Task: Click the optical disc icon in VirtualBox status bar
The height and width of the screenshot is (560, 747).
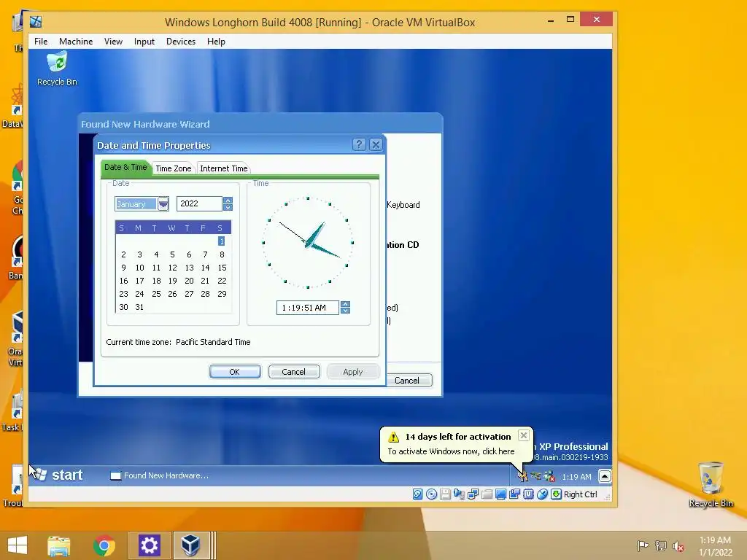Action: point(431,494)
